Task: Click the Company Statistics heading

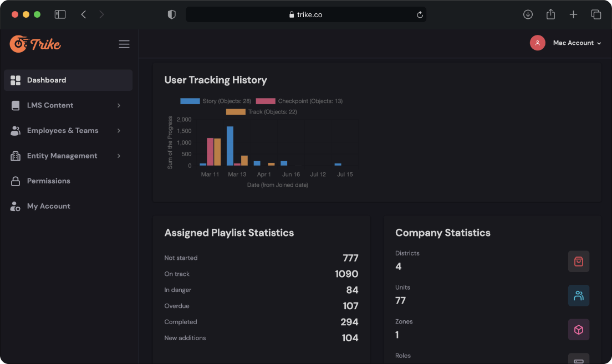Action: click(x=442, y=233)
